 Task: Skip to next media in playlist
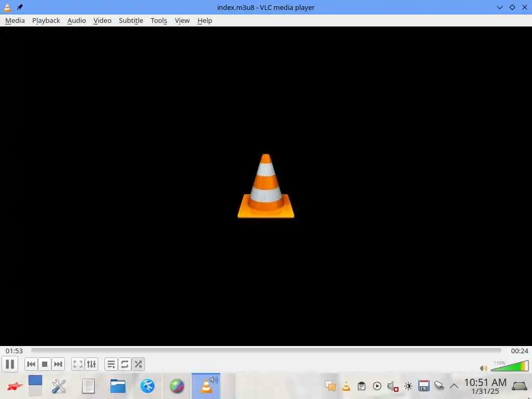(x=58, y=364)
